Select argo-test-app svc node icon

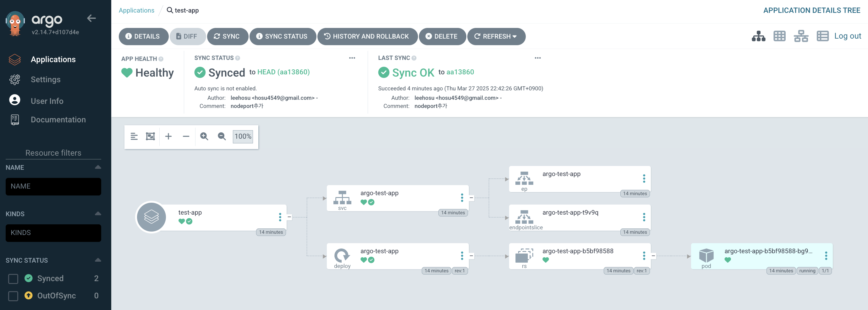[x=342, y=198]
